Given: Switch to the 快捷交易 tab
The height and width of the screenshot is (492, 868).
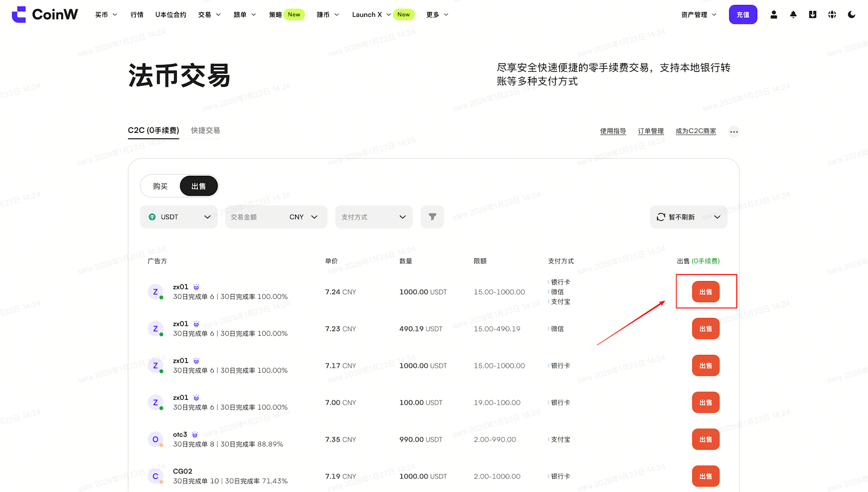Looking at the screenshot, I should pyautogui.click(x=205, y=131).
